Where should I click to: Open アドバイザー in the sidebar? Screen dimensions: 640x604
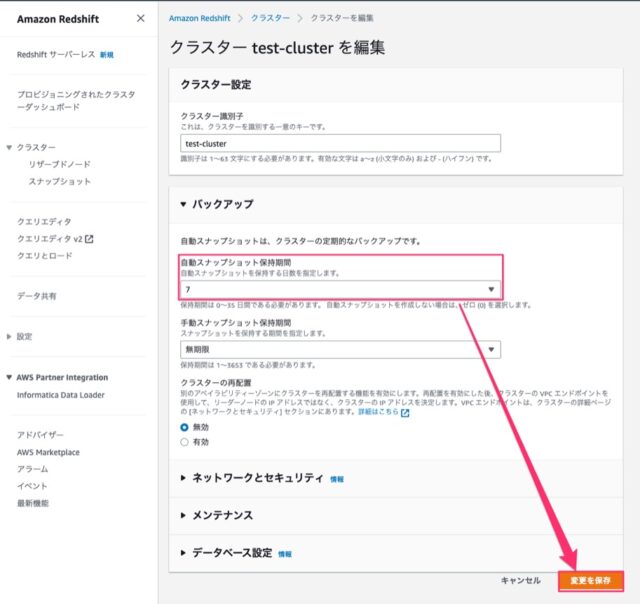click(x=40, y=435)
